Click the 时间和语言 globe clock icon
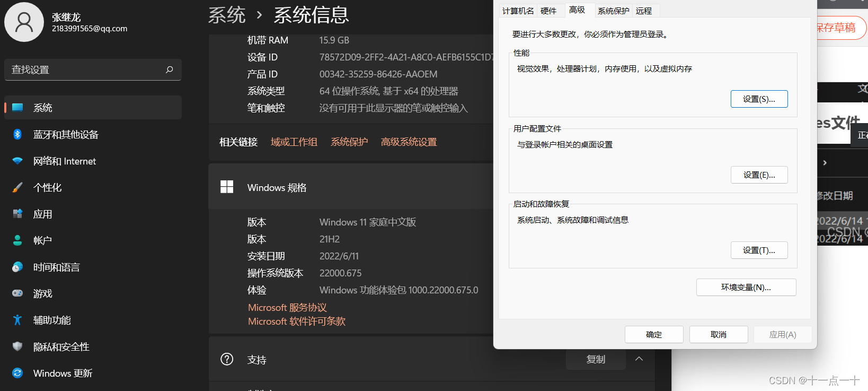This screenshot has width=868, height=391. click(x=17, y=267)
